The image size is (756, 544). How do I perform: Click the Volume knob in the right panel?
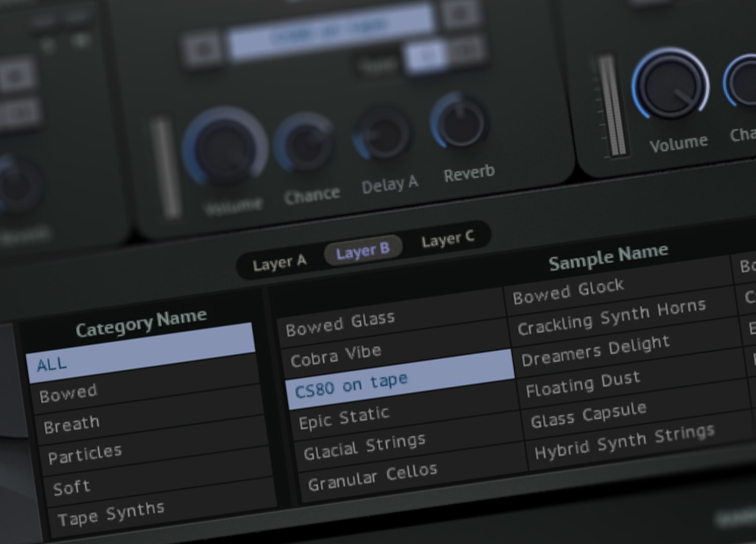[670, 86]
